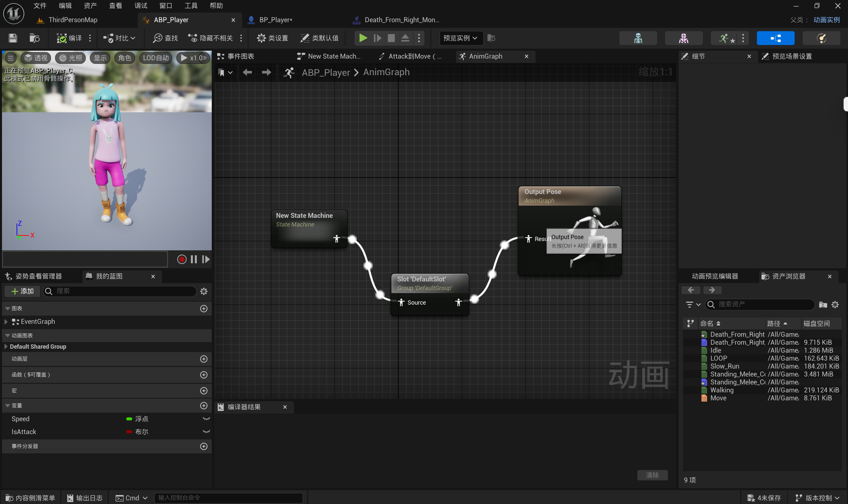Open 查找 find in blueprint

point(165,38)
